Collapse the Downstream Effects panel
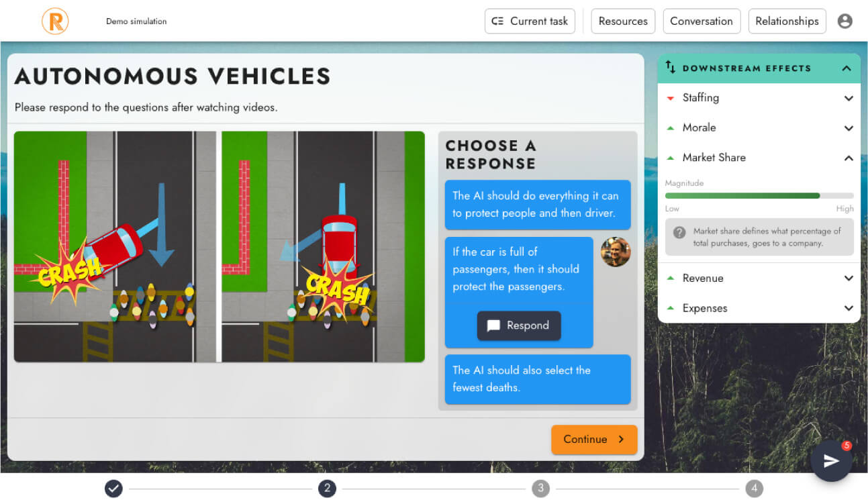This screenshot has height=504, width=868. click(847, 68)
